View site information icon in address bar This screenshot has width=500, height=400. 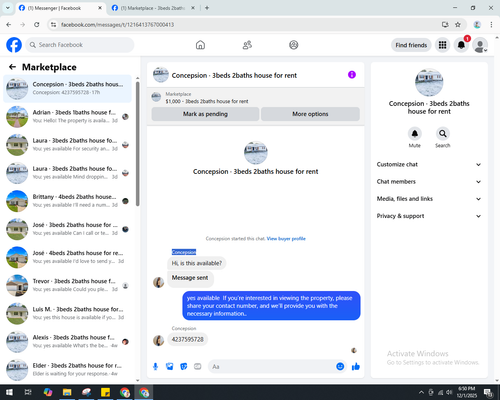pyautogui.click(x=53, y=25)
